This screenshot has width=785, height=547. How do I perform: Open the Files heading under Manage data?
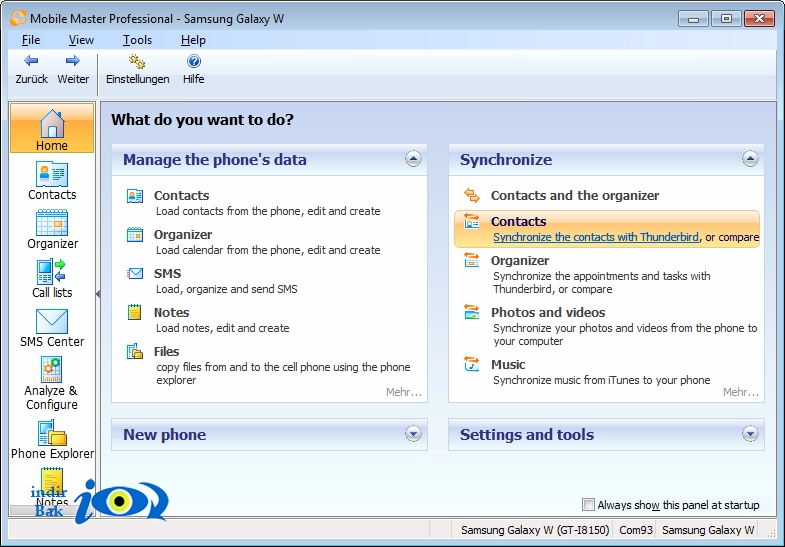pyautogui.click(x=166, y=352)
